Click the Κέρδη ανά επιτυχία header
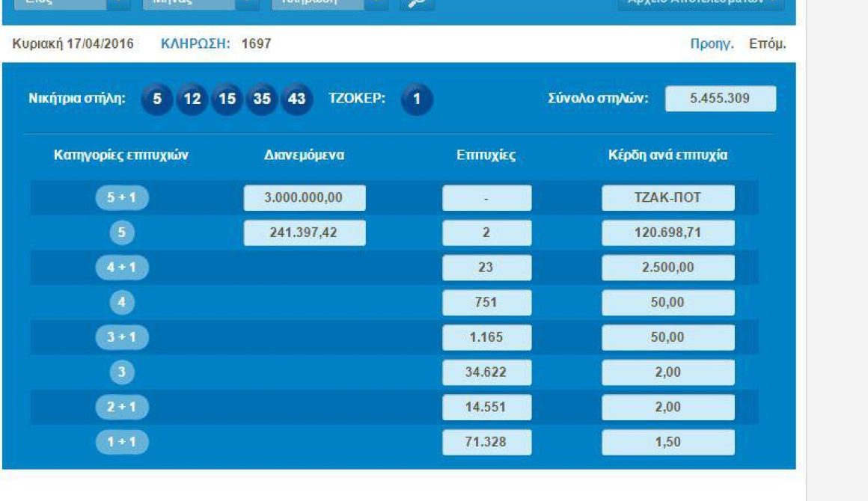Screen dimensions: 868x501 coord(667,155)
